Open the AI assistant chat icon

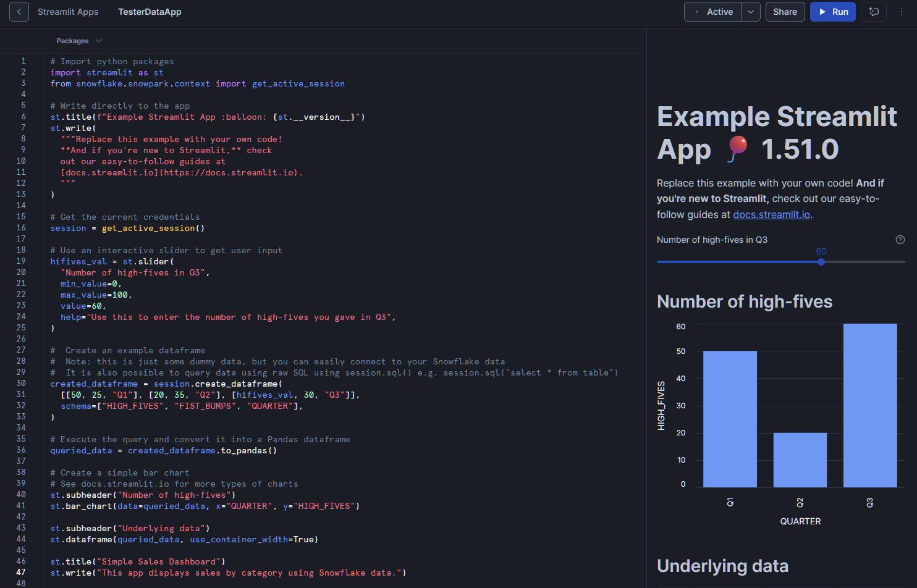(874, 12)
